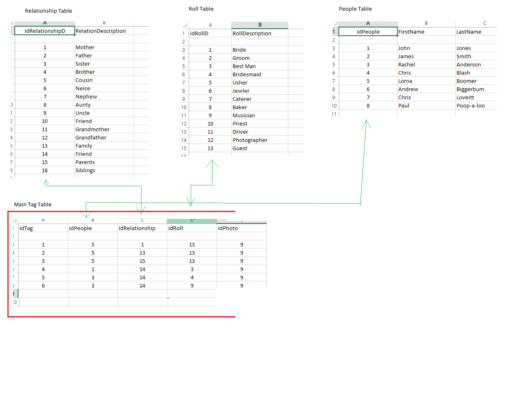Select the Musician cell
The width and height of the screenshot is (525, 420).
(x=260, y=115)
